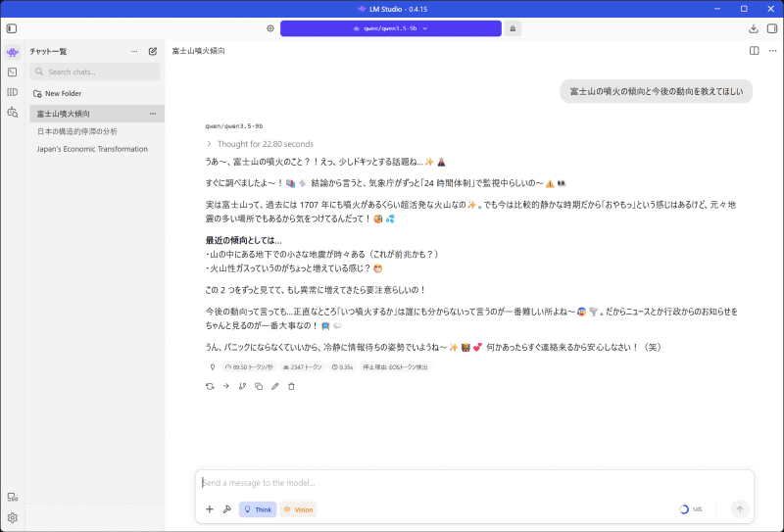The height and width of the screenshot is (532, 784).
Task: Open the Developer terminal icon in sidebar
Action: click(x=13, y=72)
